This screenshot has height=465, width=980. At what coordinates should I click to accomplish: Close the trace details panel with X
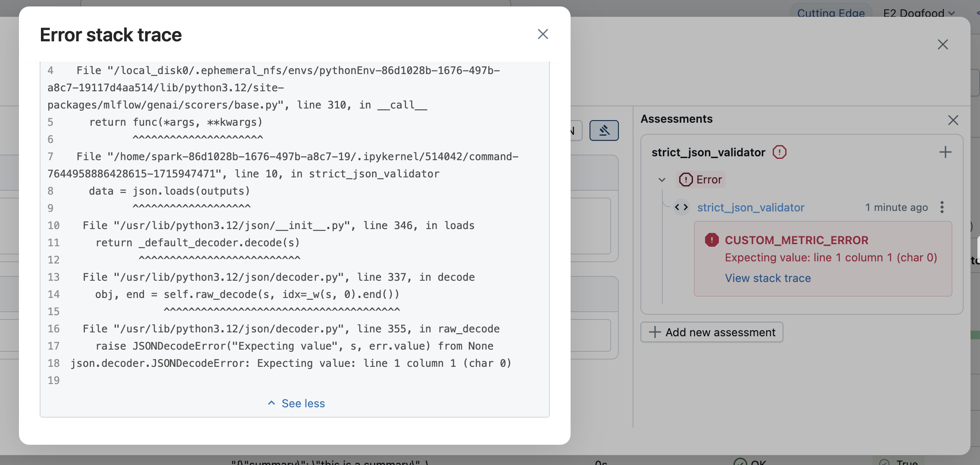(943, 44)
